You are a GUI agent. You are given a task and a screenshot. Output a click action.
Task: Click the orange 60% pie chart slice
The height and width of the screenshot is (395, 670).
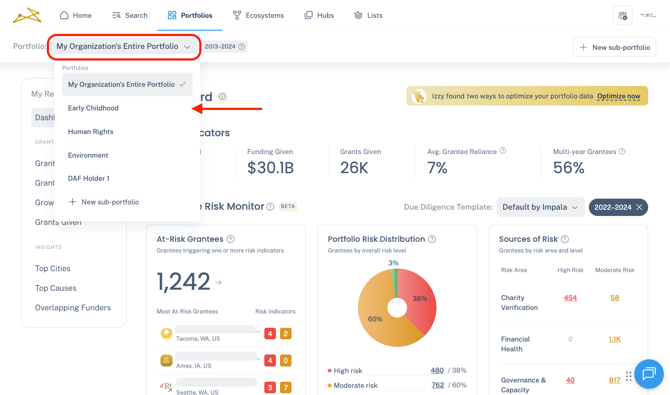pyautogui.click(x=374, y=318)
